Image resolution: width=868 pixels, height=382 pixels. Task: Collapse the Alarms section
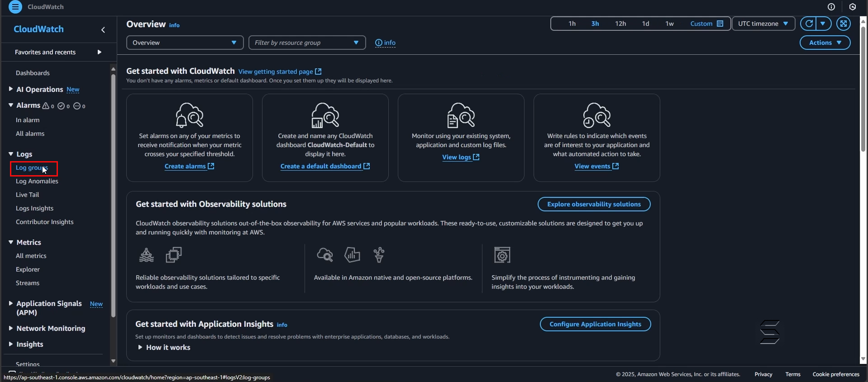click(x=10, y=105)
